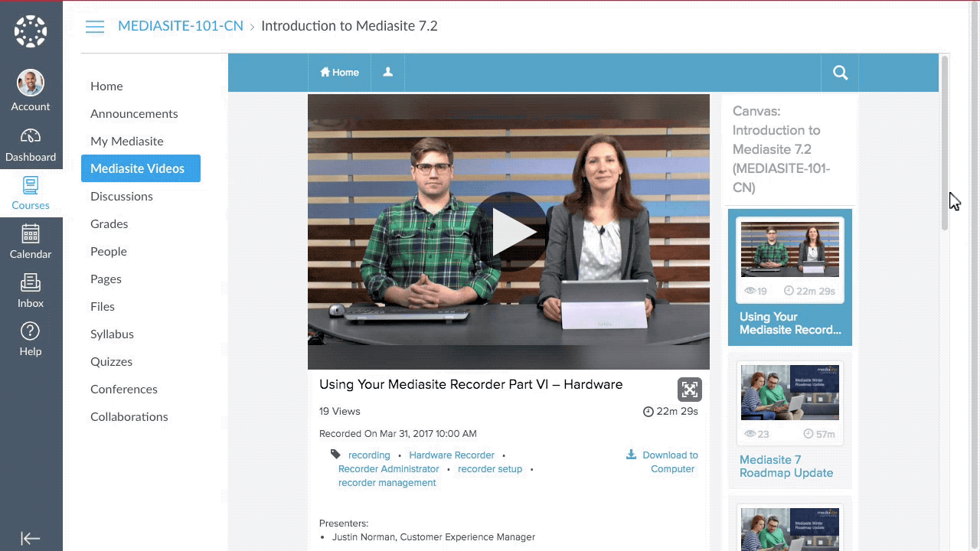The height and width of the screenshot is (551, 980).
Task: Click the download arrow icon
Action: coord(631,455)
